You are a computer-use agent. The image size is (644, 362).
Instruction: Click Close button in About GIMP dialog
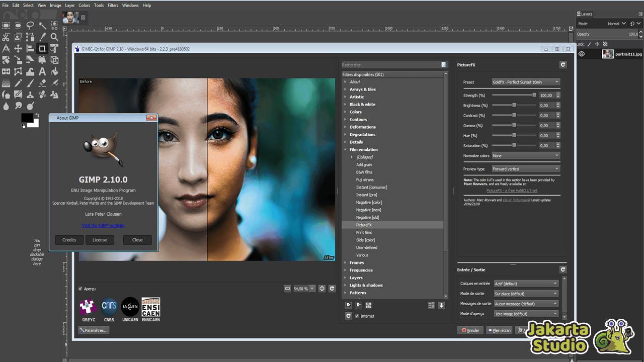click(137, 240)
